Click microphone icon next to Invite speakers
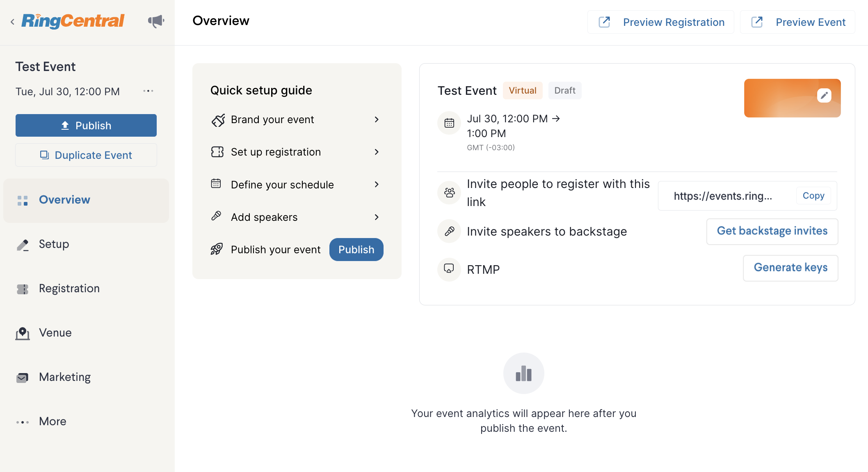 click(x=449, y=231)
